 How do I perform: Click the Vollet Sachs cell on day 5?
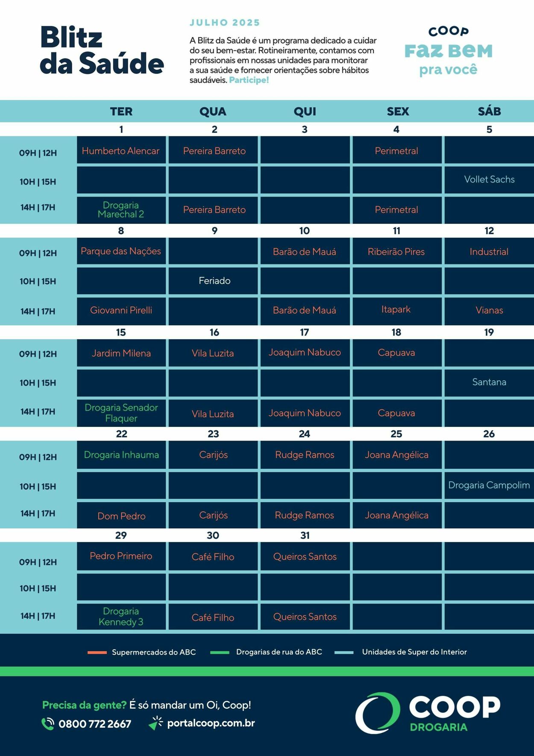click(x=489, y=180)
